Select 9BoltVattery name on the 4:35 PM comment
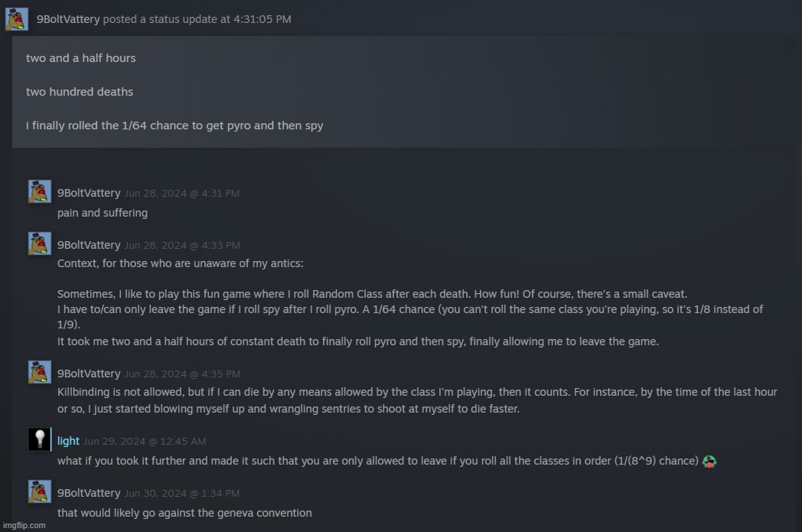 (x=89, y=374)
